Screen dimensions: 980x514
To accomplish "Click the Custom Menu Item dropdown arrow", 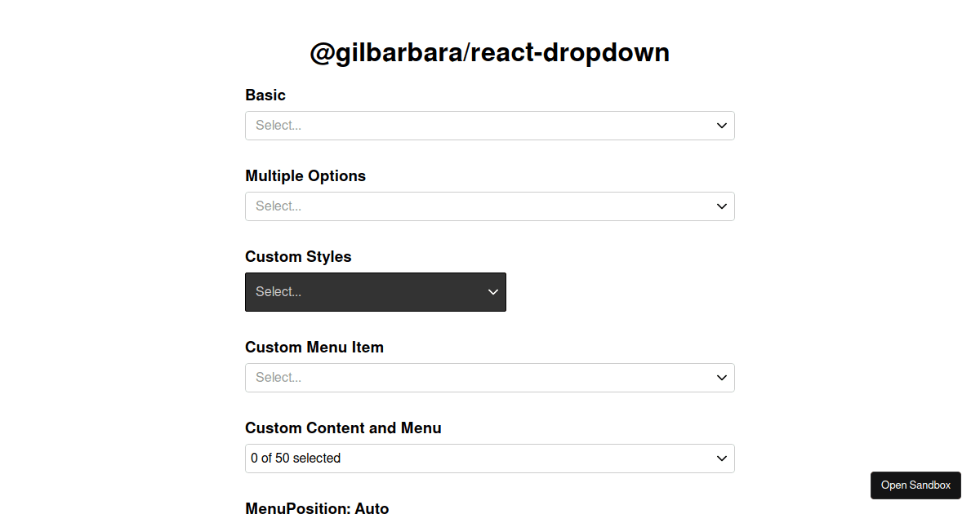I will point(721,377).
